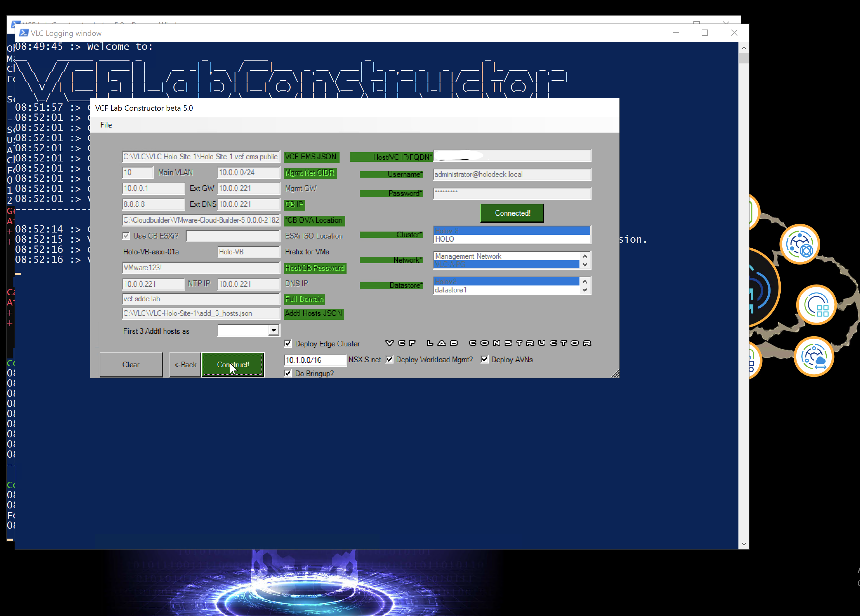Screen dimensions: 860x616
Task: Toggle the Deploy Edge Cluster checkbox
Action: click(288, 344)
